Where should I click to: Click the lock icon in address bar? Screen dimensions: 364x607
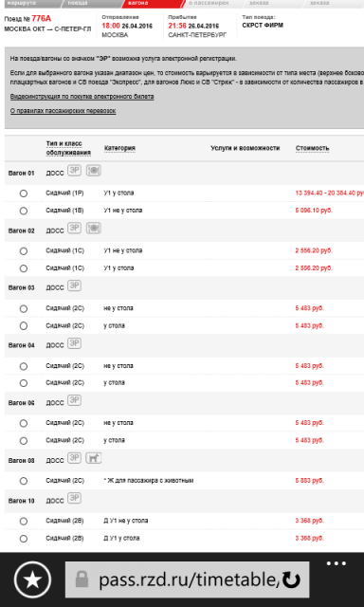(82, 579)
